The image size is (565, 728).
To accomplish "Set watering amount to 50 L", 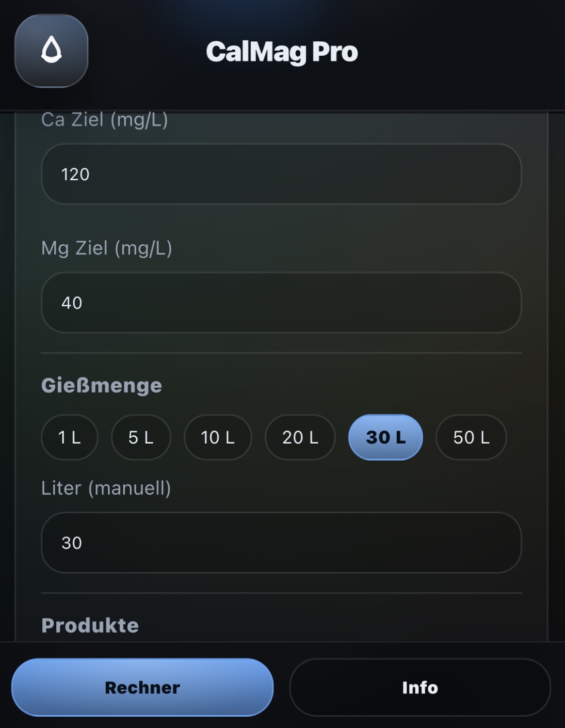I will click(471, 437).
